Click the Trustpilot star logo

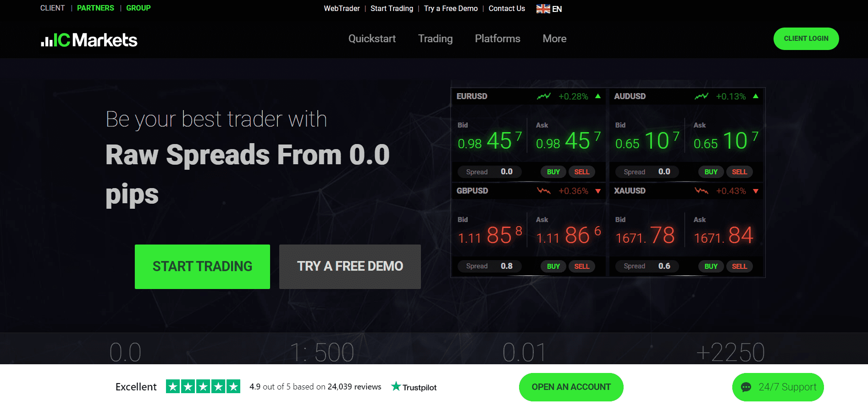396,386
